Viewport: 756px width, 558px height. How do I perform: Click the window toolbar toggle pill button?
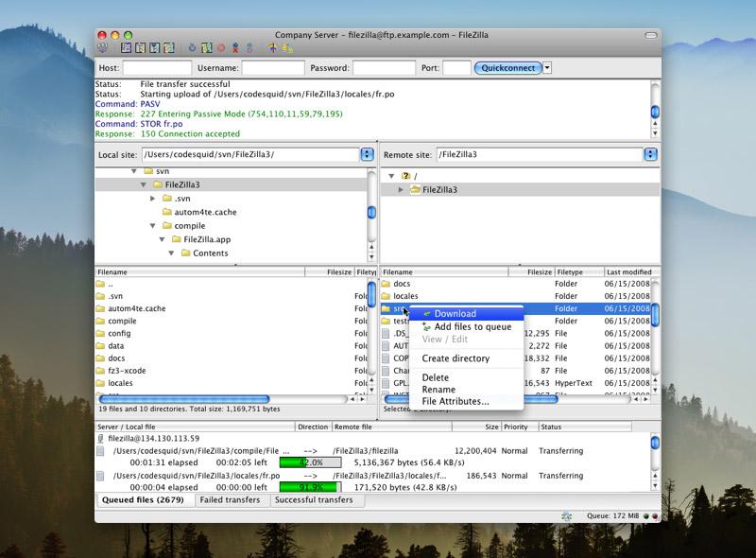651,35
